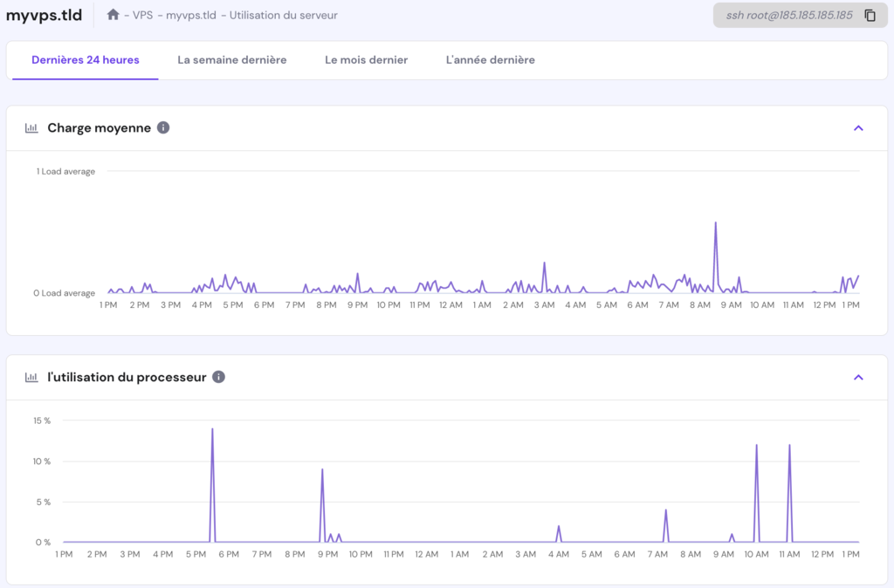Select the info icon next to Charge moyenne title
894x588 pixels.
pos(162,127)
